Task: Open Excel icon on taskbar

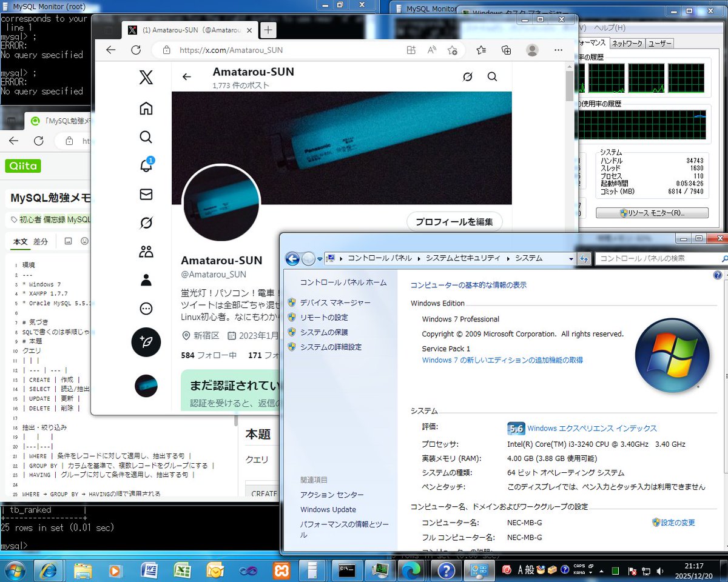Action: pos(183,570)
